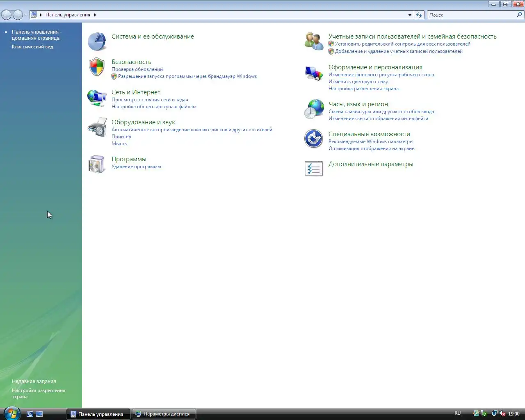Click the Сеть и Интернет icon
This screenshot has height=420, width=525.
pyautogui.click(x=97, y=98)
